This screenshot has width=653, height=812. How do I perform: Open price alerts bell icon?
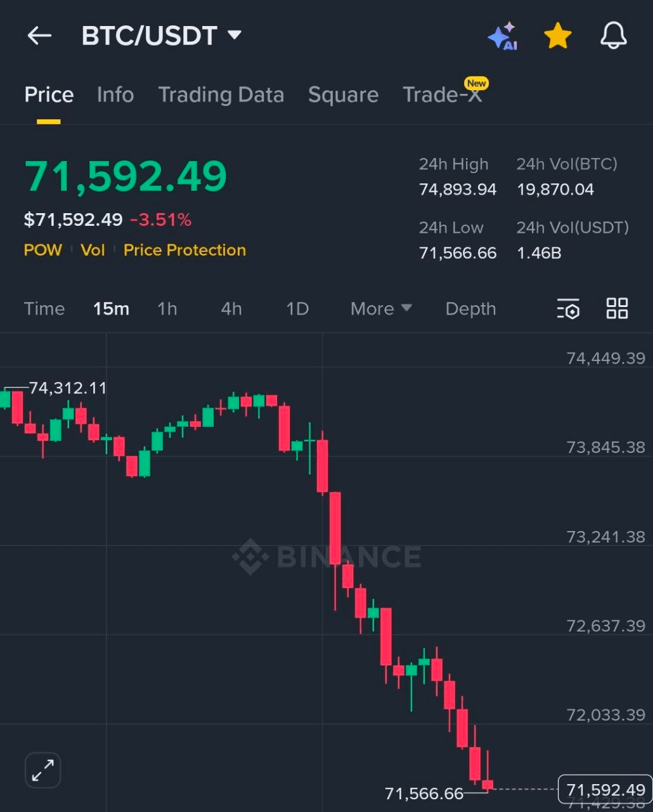(x=613, y=36)
